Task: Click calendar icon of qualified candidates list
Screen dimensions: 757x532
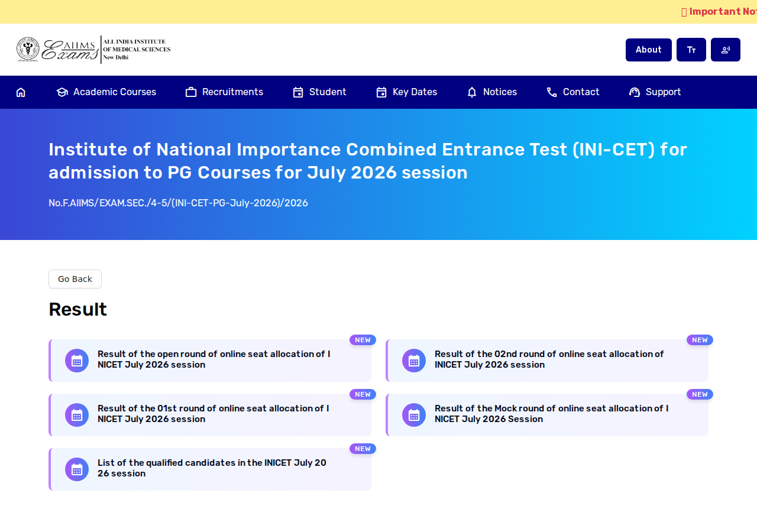Action: (x=77, y=469)
